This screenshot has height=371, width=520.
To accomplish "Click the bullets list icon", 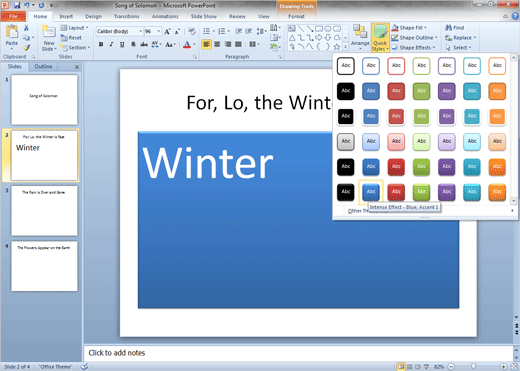I will click(x=207, y=31).
